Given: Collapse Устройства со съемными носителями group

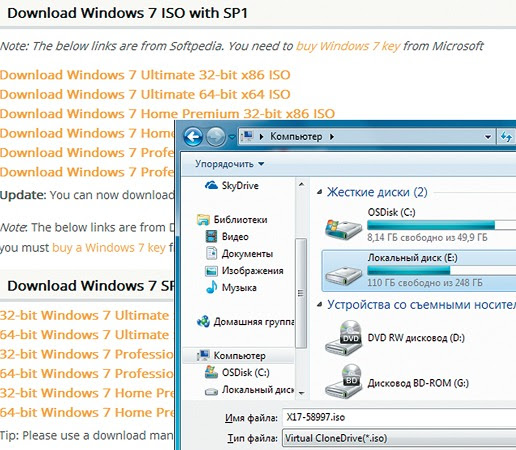Looking at the screenshot, I should [320, 304].
